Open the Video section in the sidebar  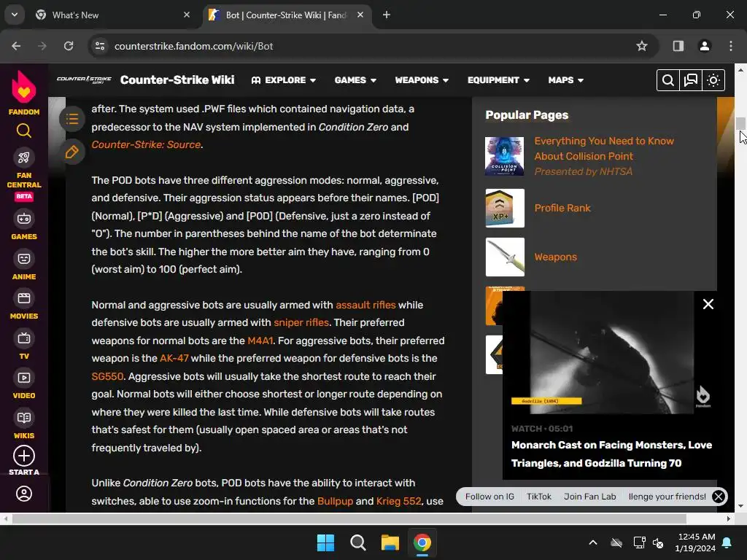pos(24,384)
